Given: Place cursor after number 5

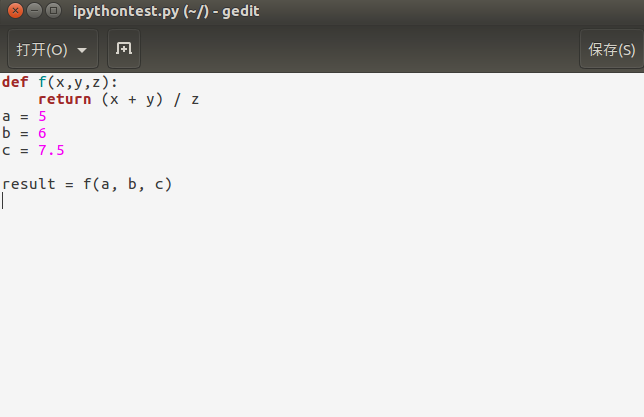Looking at the screenshot, I should coord(47,117).
